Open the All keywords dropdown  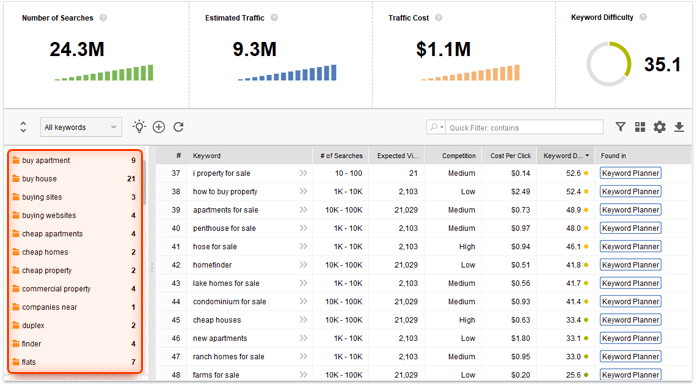click(81, 127)
